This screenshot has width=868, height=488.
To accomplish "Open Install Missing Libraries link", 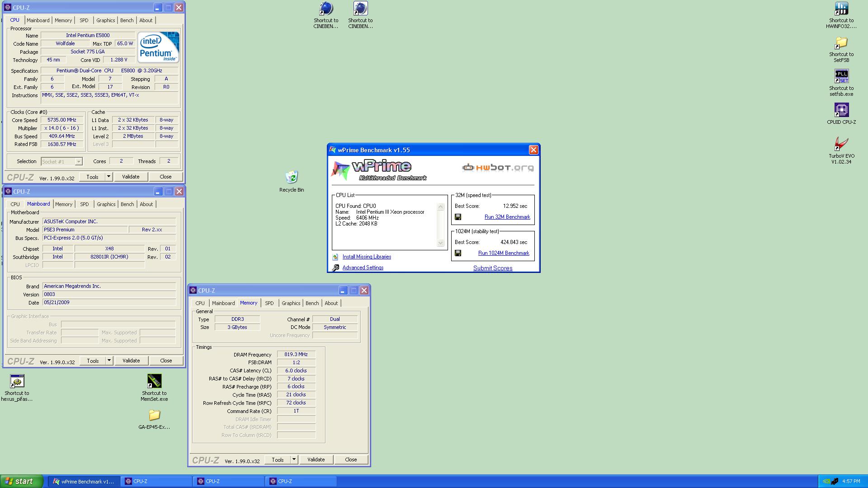I will pyautogui.click(x=367, y=257).
